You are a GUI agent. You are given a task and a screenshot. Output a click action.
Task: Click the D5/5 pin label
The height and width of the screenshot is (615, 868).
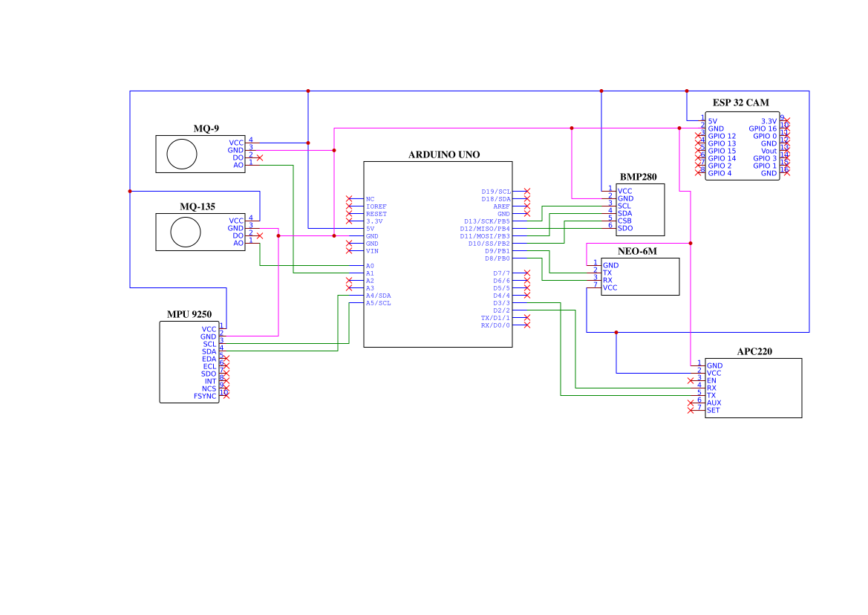click(501, 288)
